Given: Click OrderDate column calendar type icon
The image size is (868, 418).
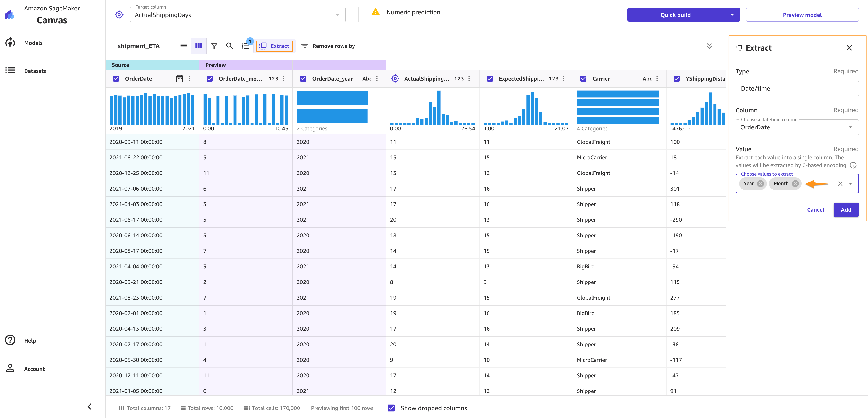Looking at the screenshot, I should (180, 79).
